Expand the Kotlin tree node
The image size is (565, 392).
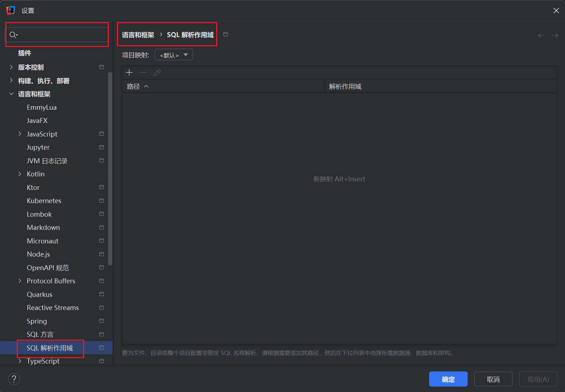(20, 174)
